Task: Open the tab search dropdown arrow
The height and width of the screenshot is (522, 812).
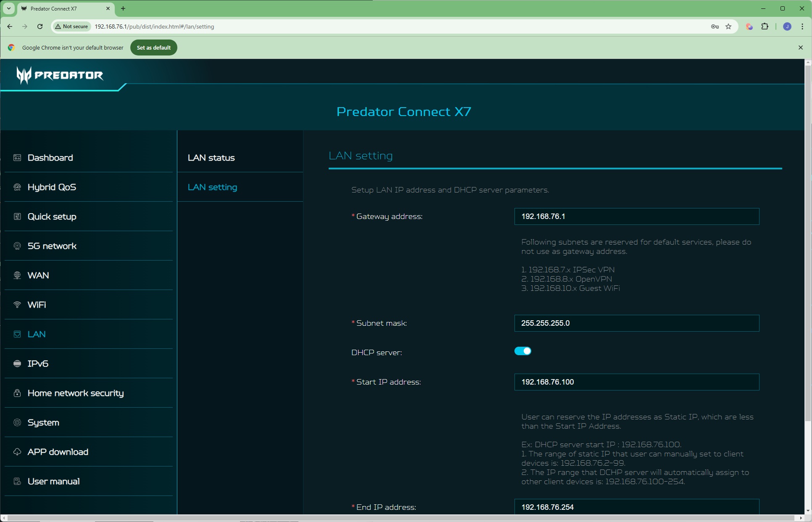Action: [x=8, y=8]
